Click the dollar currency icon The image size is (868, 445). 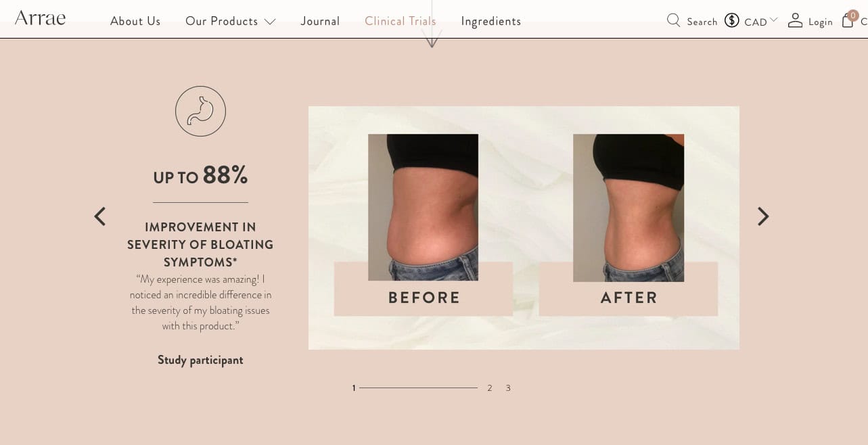pos(731,20)
